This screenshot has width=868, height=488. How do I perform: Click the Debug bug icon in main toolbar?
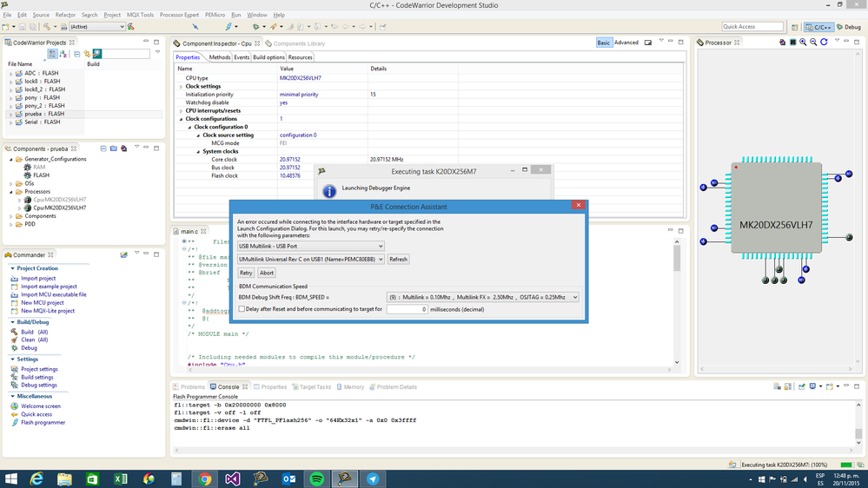pyautogui.click(x=255, y=27)
